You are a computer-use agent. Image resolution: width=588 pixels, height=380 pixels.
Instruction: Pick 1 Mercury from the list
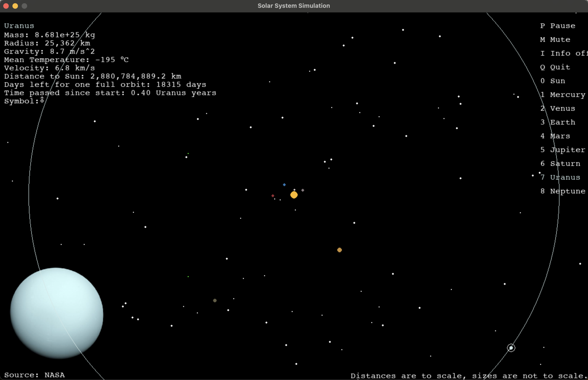pyautogui.click(x=562, y=95)
